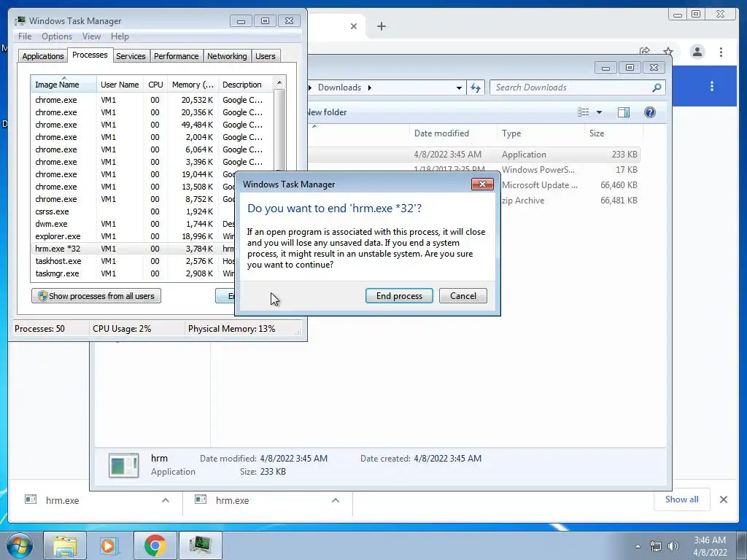
Task: Sort processes by CPU column
Action: 155,85
